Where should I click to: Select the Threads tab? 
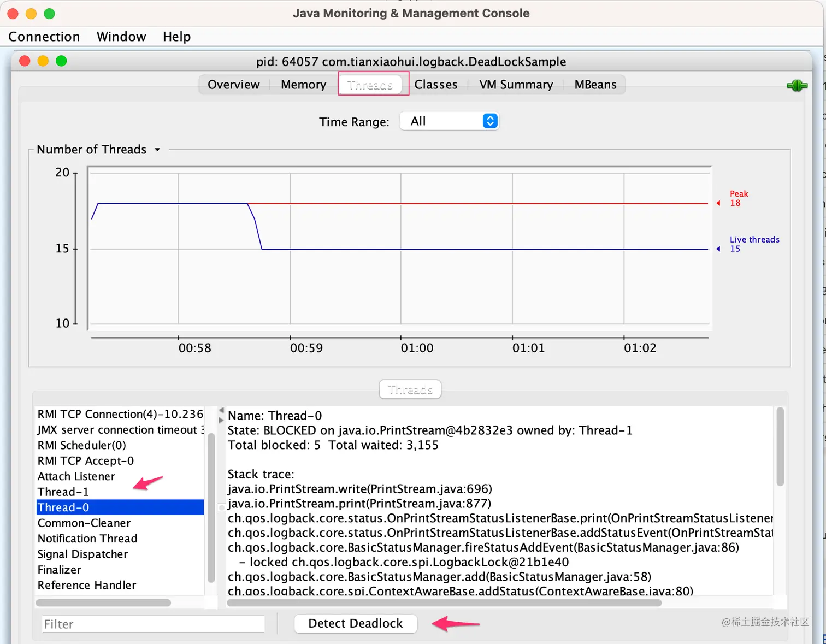pos(370,85)
